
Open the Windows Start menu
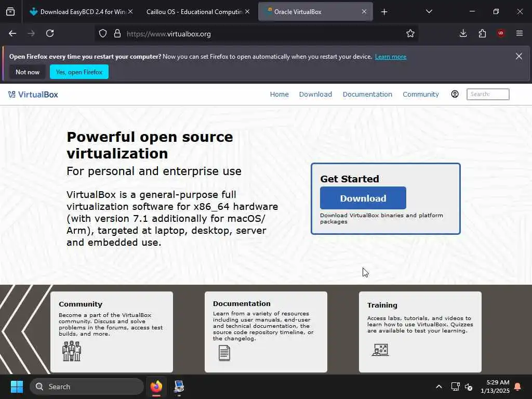tap(17, 387)
